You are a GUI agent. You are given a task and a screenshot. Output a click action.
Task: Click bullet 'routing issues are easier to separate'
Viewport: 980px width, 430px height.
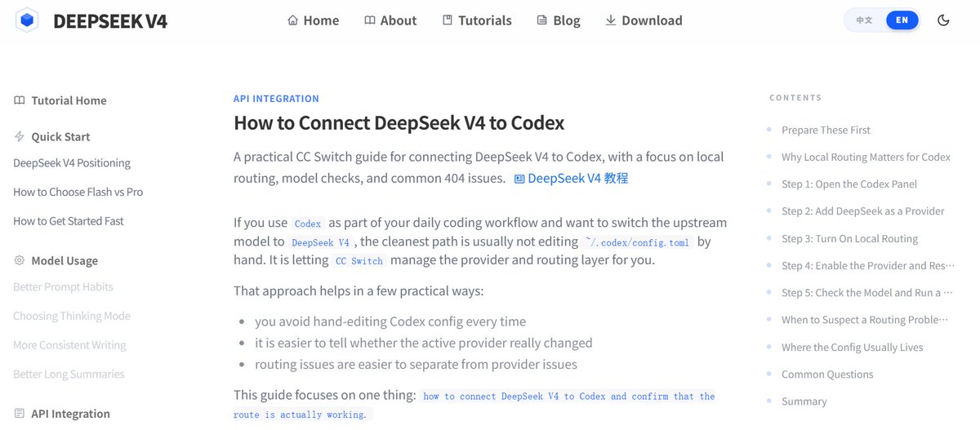click(x=416, y=364)
